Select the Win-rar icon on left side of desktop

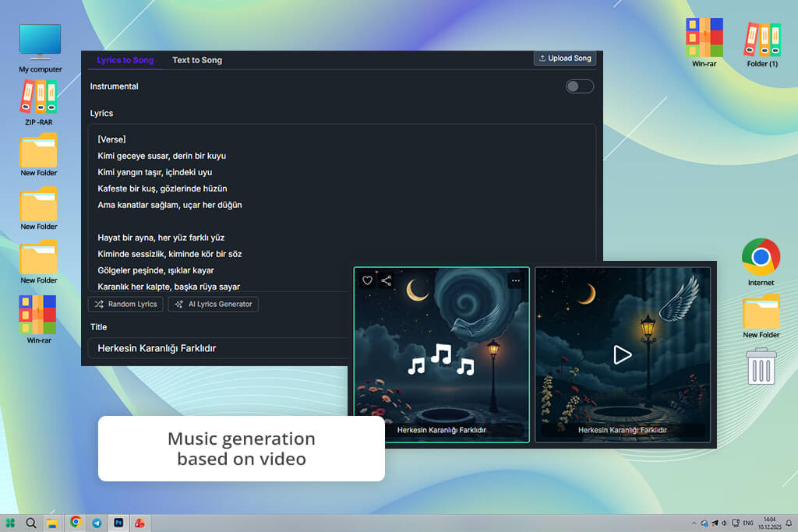click(39, 320)
